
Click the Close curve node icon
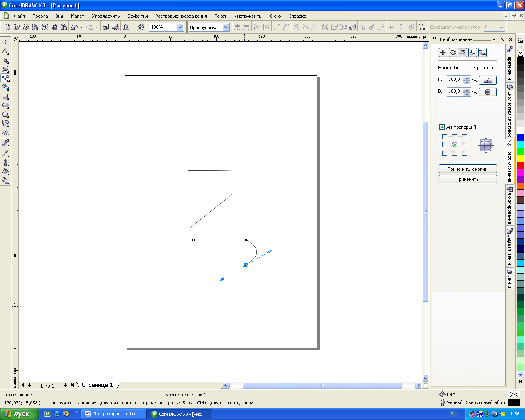click(x=352, y=27)
